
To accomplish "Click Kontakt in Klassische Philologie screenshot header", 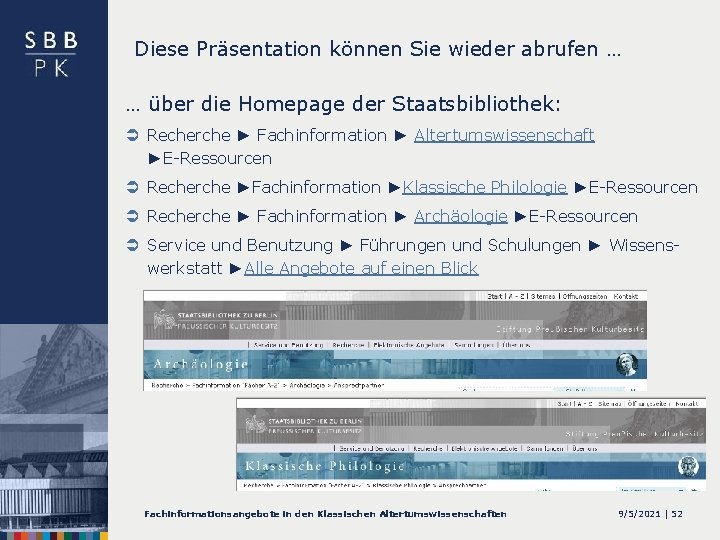I will coord(686,404).
